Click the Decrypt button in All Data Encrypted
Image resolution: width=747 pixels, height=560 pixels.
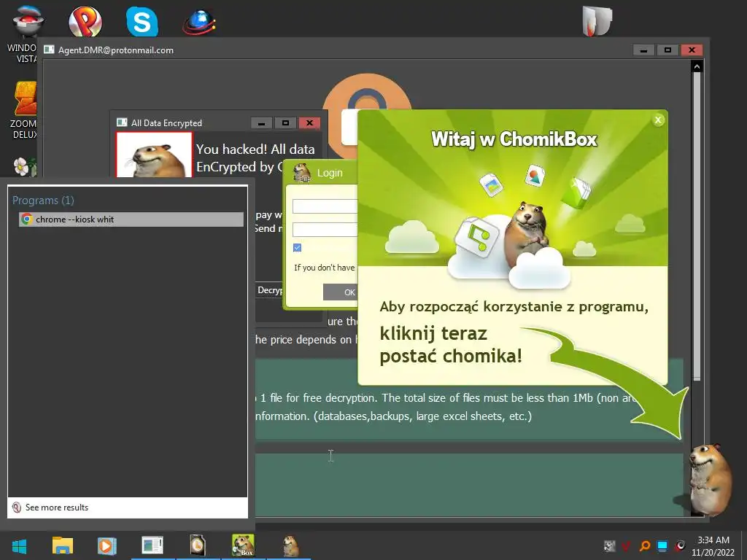(x=270, y=290)
